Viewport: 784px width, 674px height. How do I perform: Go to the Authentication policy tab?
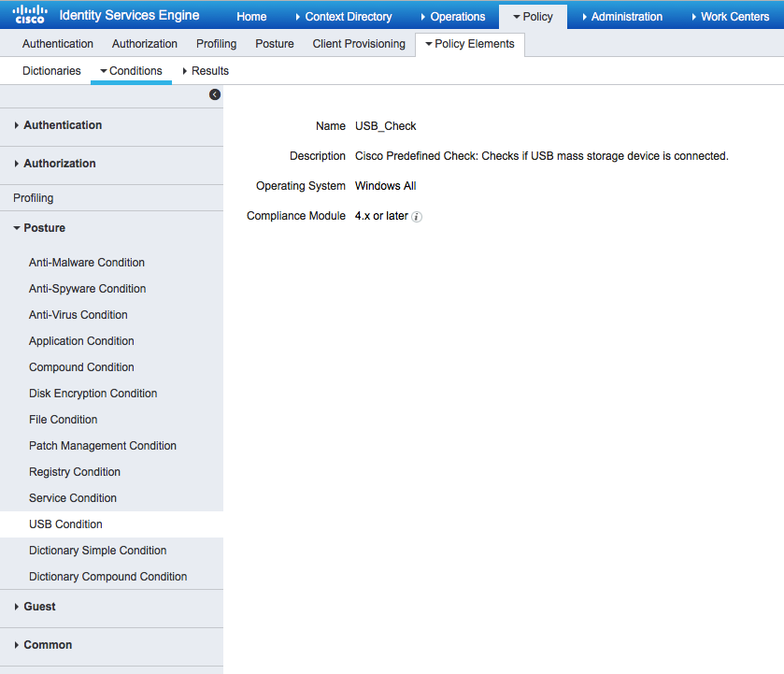tap(58, 44)
